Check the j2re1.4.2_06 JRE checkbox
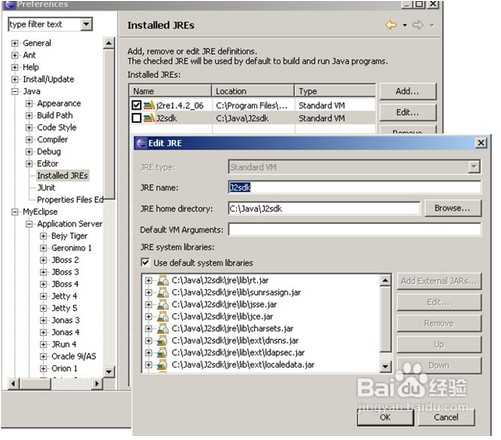Screen dimensions: 501x440 pos(136,105)
